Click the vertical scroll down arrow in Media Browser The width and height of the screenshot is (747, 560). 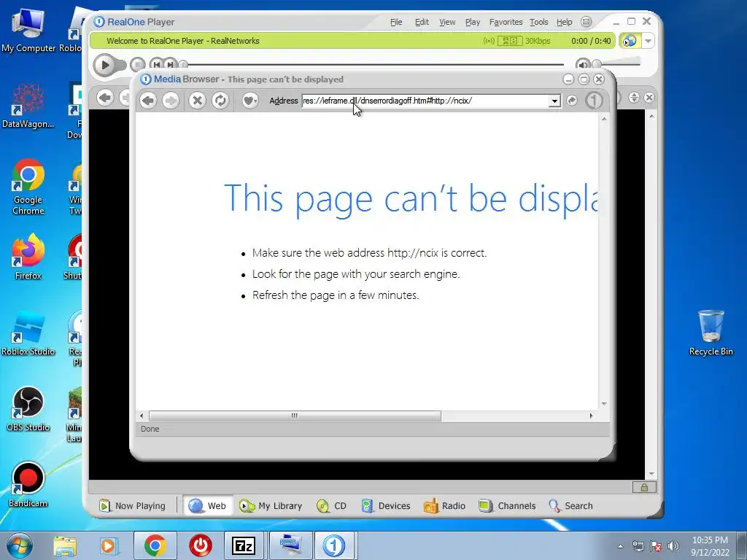click(x=604, y=403)
